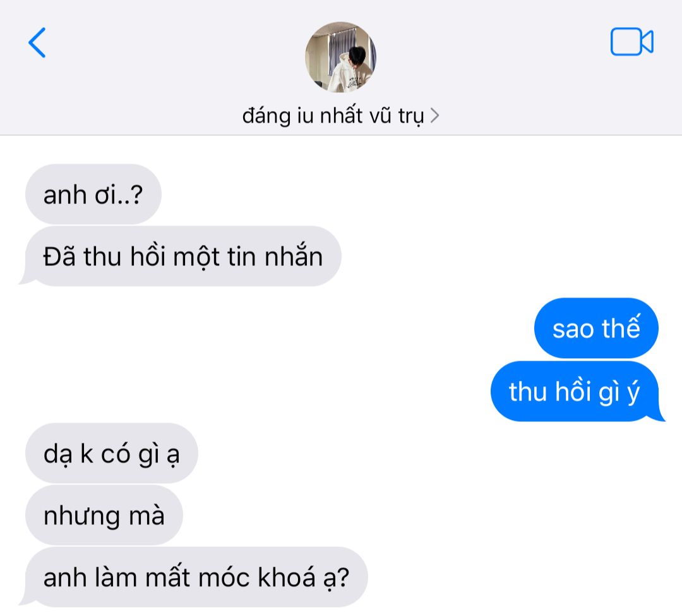Viewport: 682px width, 616px height.
Task: Open contact name 'đáng iu nhất vũ trụ'
Action: tap(333, 116)
